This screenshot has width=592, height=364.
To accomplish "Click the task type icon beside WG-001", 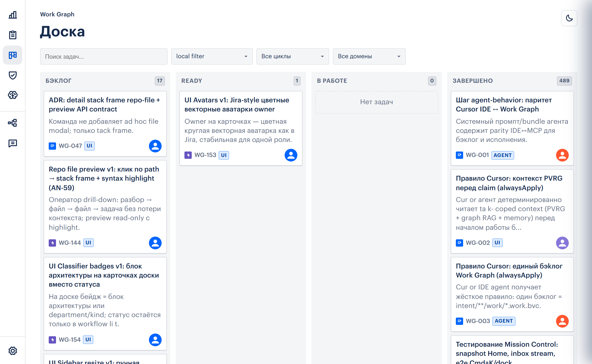I will [459, 155].
